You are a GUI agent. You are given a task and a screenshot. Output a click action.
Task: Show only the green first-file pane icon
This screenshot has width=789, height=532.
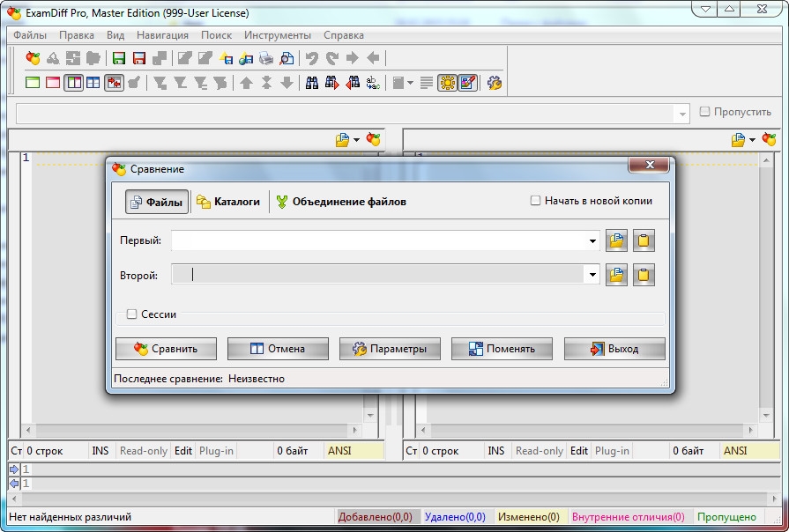point(33,83)
